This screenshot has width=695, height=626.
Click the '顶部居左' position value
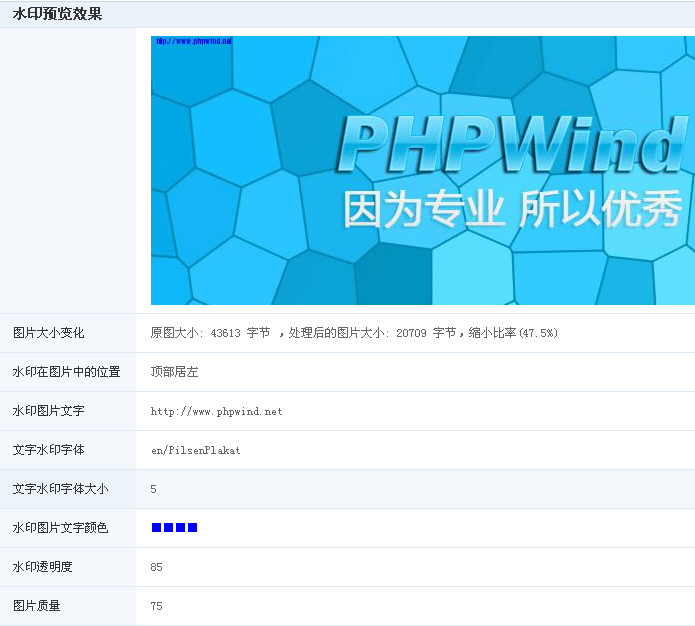174,372
